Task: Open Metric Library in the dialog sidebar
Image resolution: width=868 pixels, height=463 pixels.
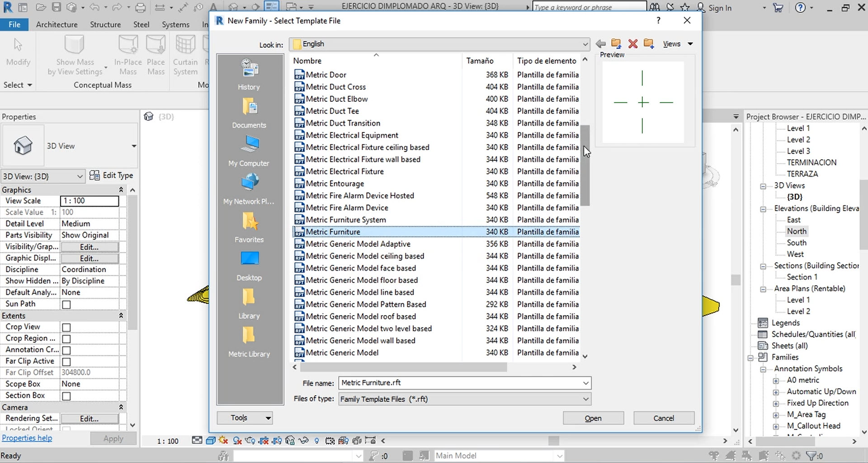Action: coord(249,342)
